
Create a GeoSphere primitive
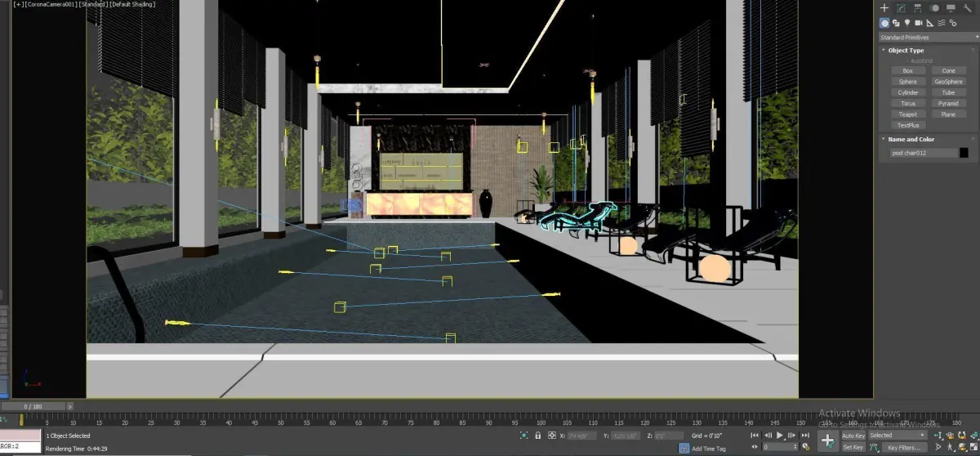pos(948,82)
